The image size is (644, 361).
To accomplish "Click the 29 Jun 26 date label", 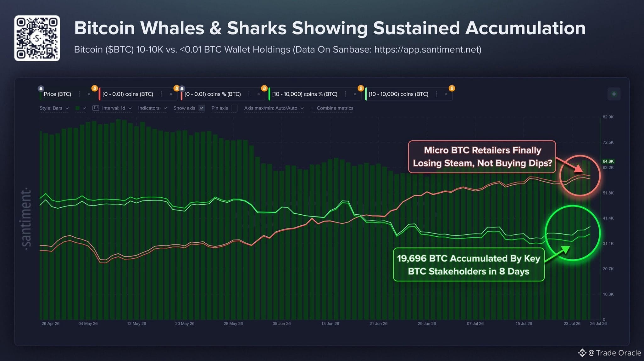I will tap(427, 324).
